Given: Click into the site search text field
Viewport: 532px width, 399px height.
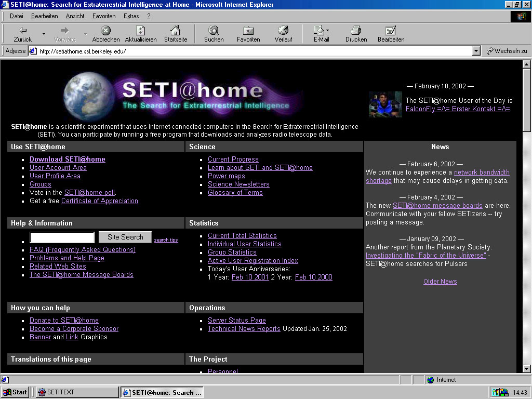Looking at the screenshot, I should (62, 237).
